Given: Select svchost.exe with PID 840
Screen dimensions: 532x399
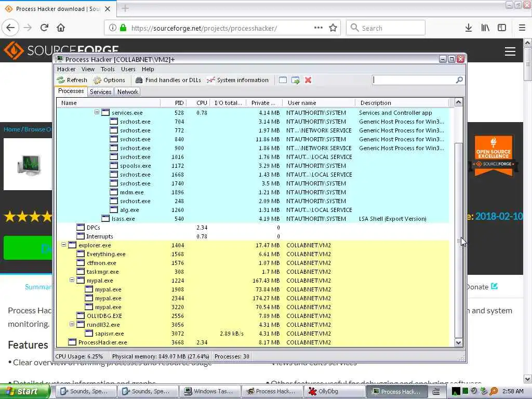Looking at the screenshot, I should coord(253,139).
